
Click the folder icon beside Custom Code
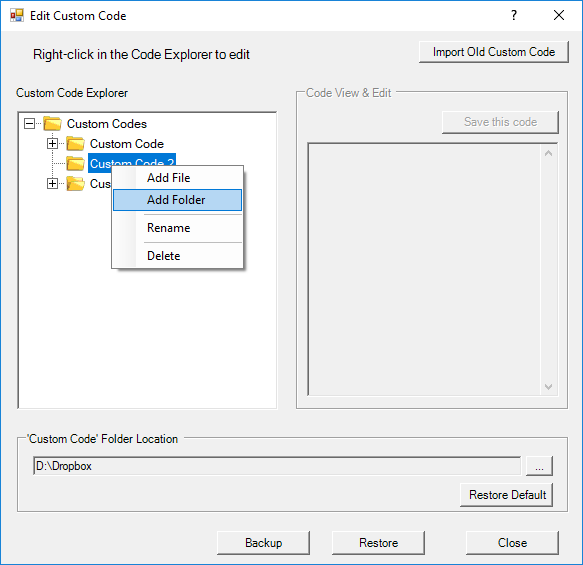(x=75, y=143)
